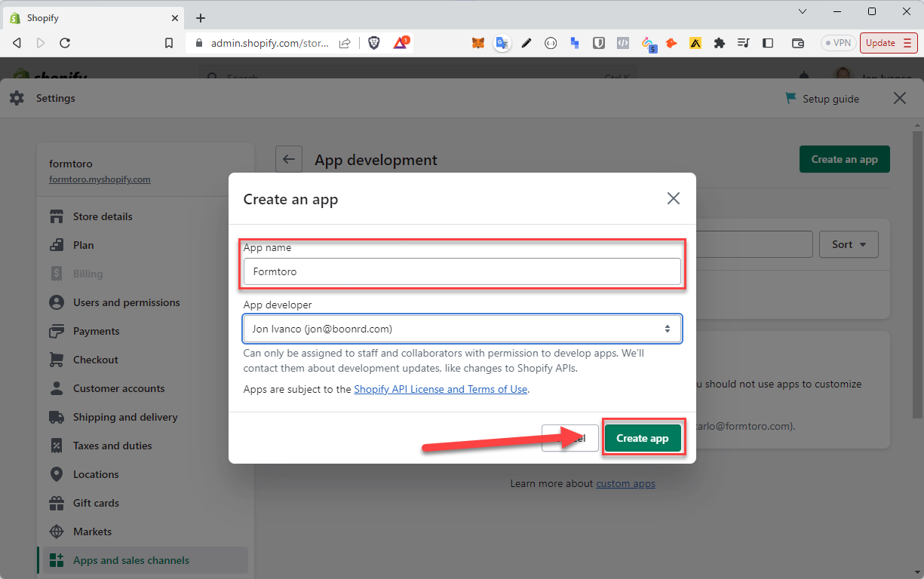Screen dimensions: 924x579
Task: Click the pen extension icon
Action: point(526,43)
